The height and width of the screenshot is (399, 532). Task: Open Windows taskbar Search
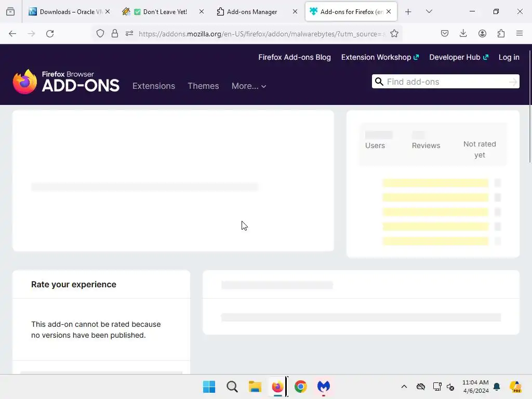click(232, 387)
